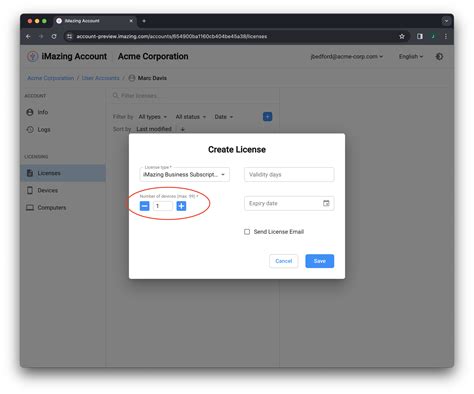Open Devices in the licensing sidebar
Screen dimensions: 474x394
coord(63,190)
